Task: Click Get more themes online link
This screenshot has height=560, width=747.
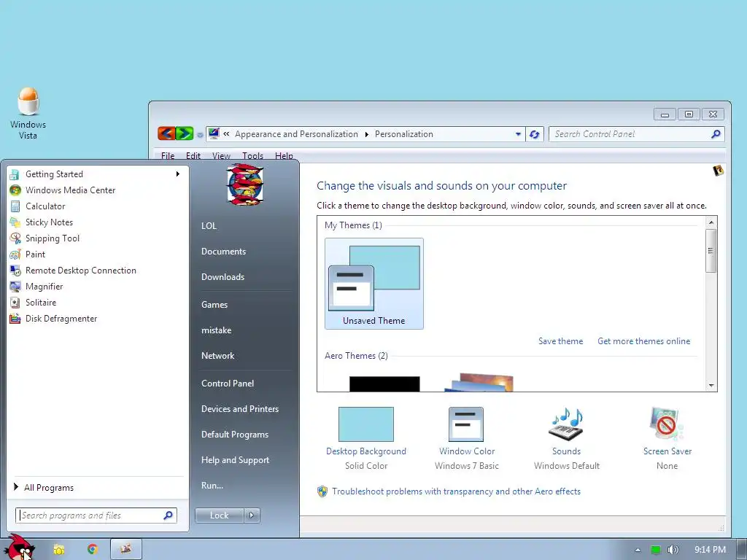Action: pyautogui.click(x=643, y=341)
